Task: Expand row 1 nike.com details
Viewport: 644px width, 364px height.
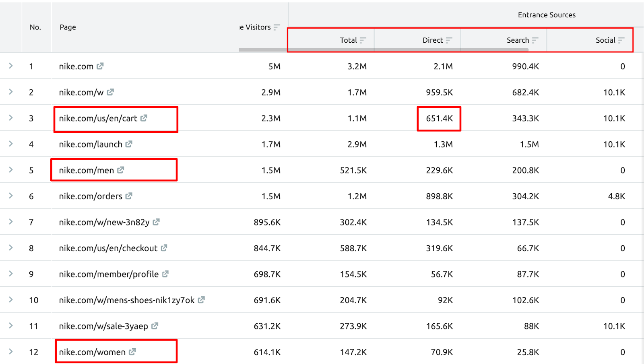Action: tap(11, 66)
